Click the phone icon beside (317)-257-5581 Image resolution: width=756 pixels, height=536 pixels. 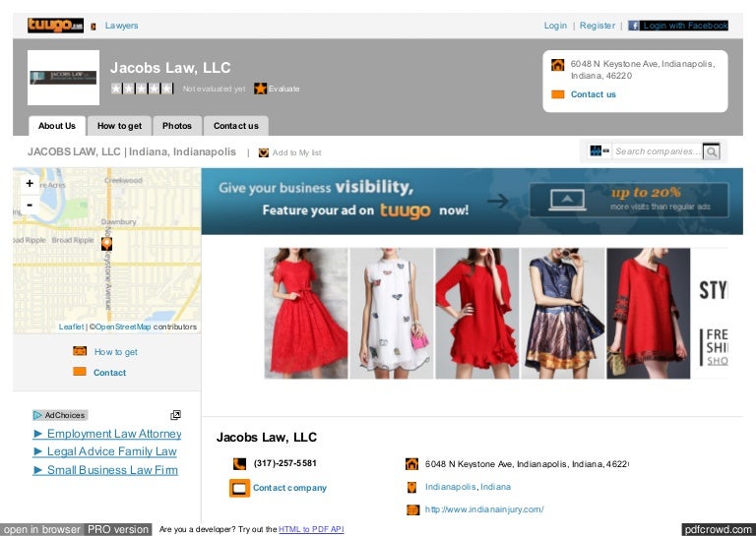click(x=239, y=463)
